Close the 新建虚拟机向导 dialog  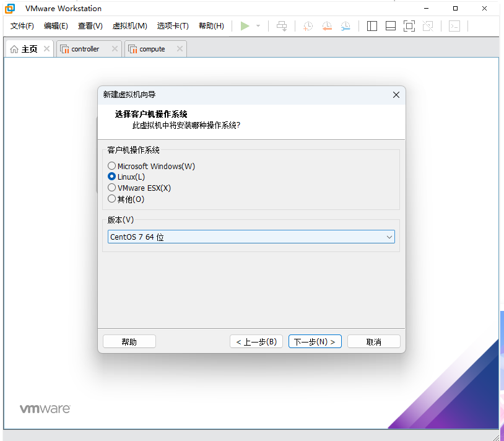pyautogui.click(x=396, y=95)
